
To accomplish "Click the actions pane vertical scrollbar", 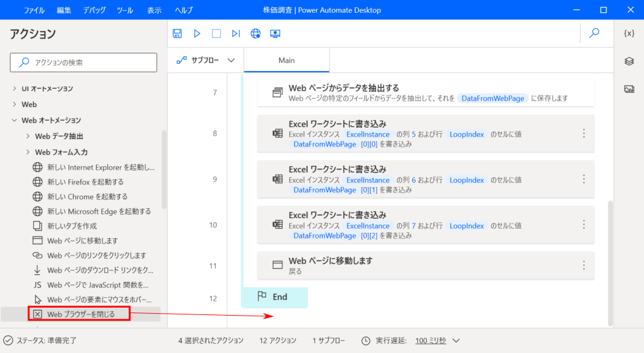I will tap(164, 169).
